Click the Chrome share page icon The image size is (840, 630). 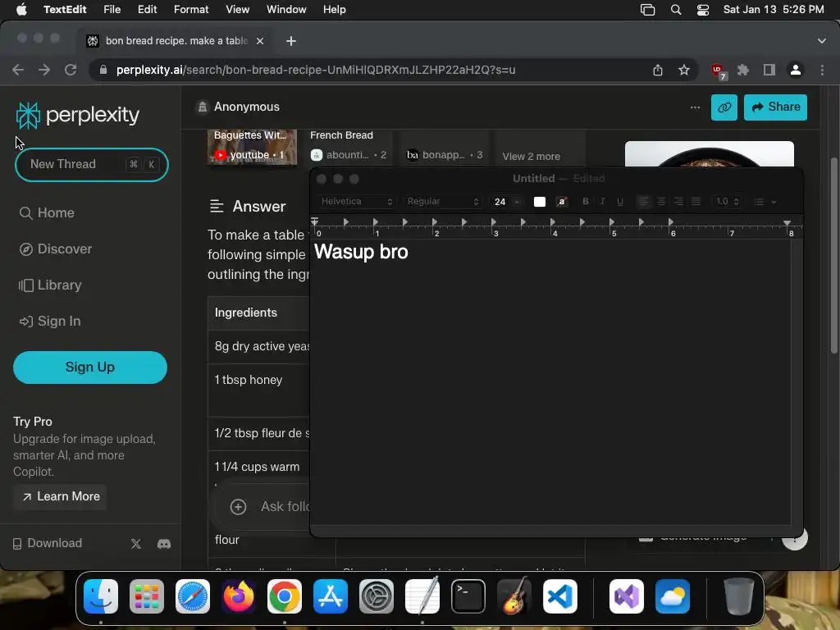pyautogui.click(x=658, y=70)
